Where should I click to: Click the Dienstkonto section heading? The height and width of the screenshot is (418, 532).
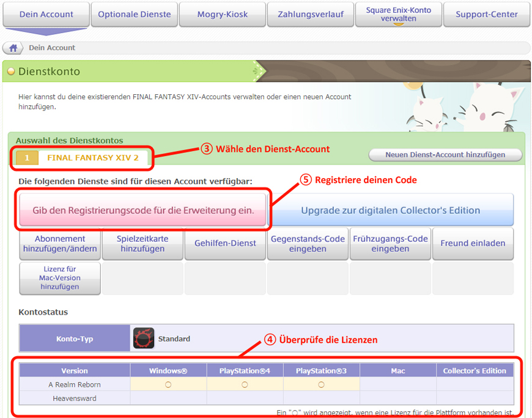tap(49, 72)
